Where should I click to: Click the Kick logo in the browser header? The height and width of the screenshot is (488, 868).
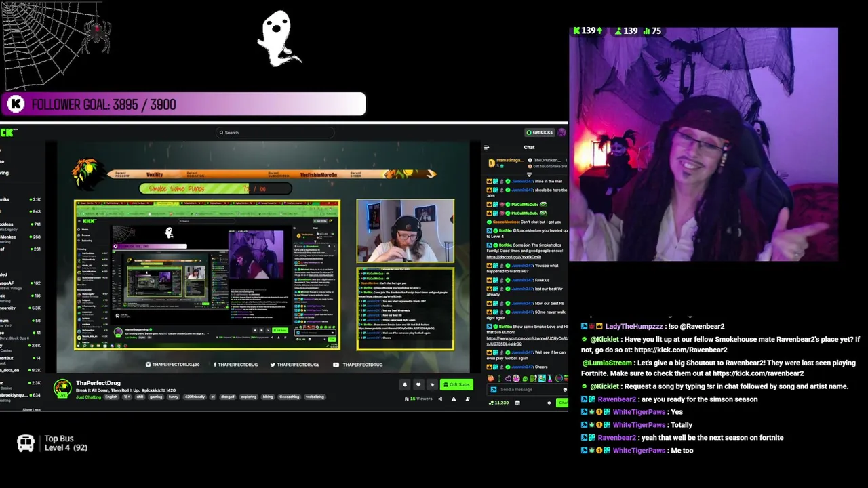8,132
